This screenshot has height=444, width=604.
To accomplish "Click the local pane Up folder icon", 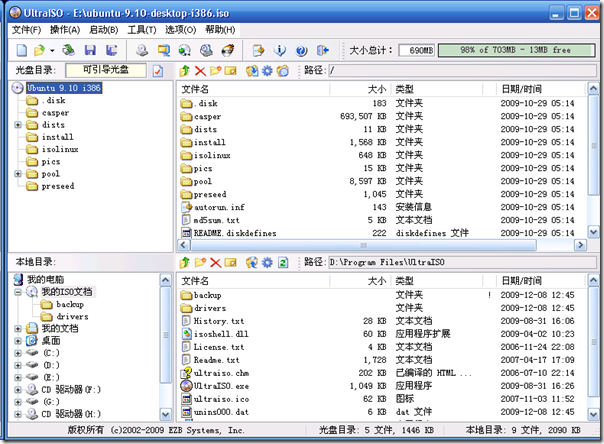I will coord(185,263).
